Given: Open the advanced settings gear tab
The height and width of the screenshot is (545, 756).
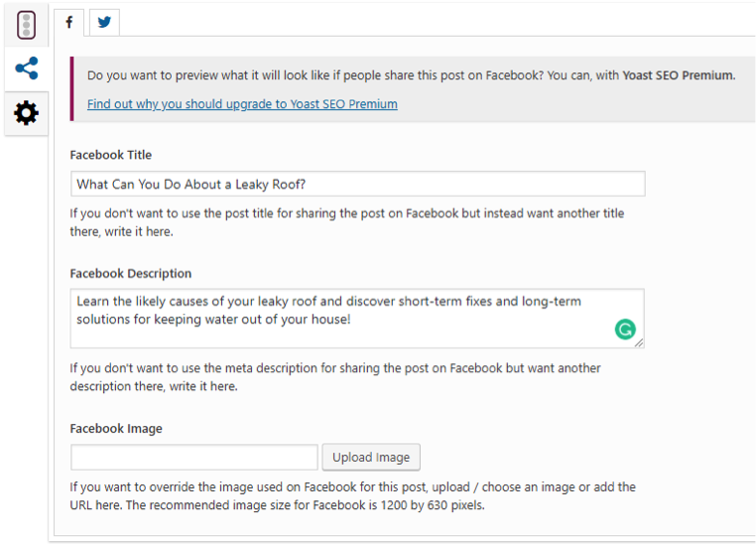Looking at the screenshot, I should [27, 113].
